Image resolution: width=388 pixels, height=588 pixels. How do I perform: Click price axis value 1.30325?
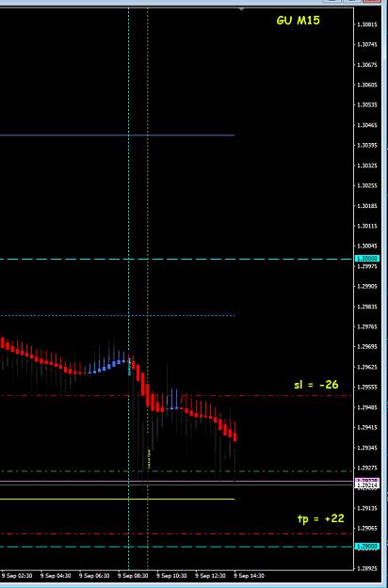pos(367,166)
